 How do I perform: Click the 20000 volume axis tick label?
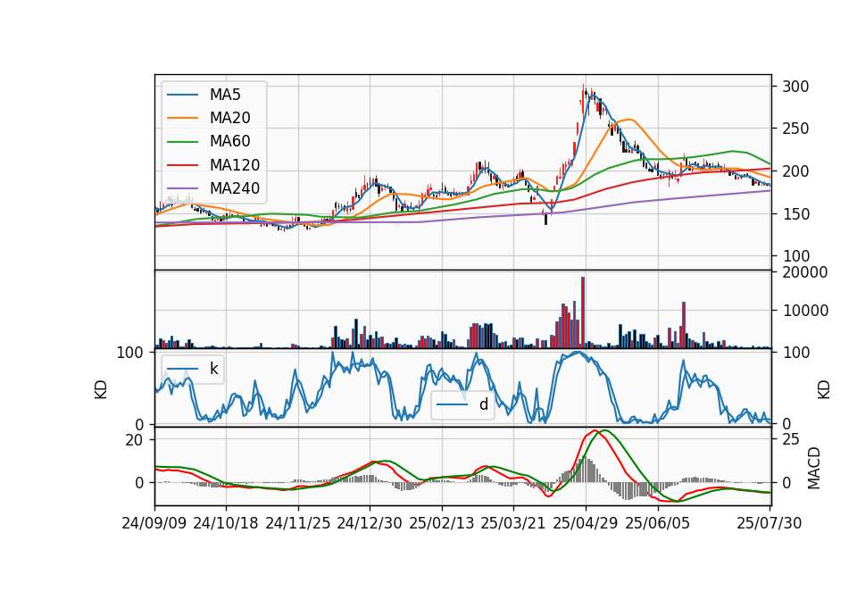click(804, 272)
